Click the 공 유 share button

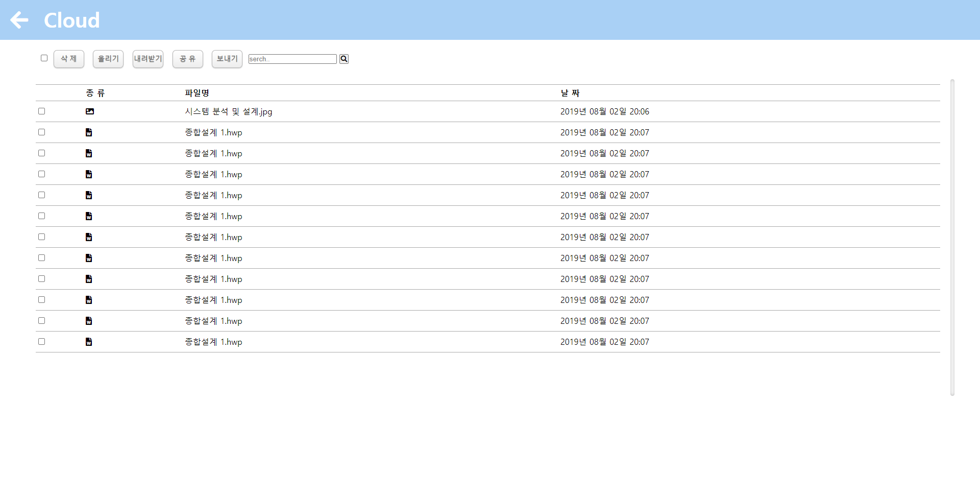(x=187, y=59)
